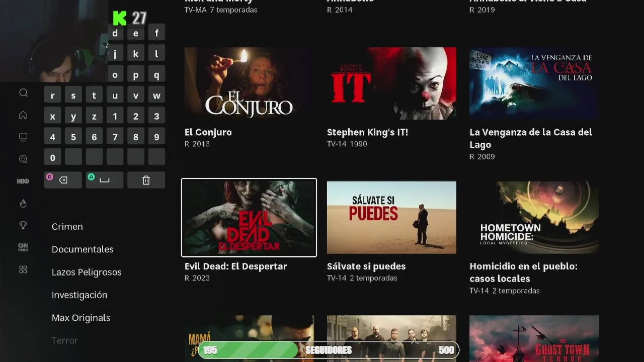644x362 pixels.
Task: Go to Home via the house icon
Action: point(23,115)
